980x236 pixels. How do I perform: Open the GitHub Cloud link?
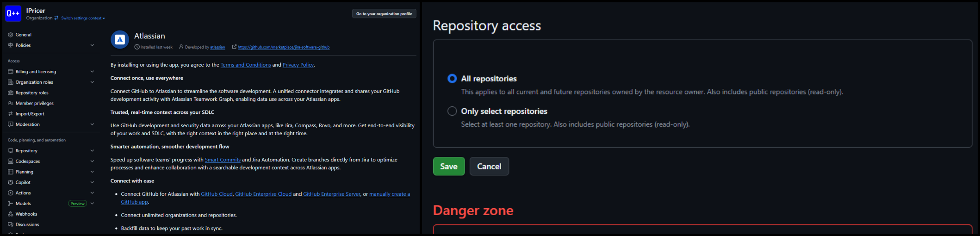point(217,194)
